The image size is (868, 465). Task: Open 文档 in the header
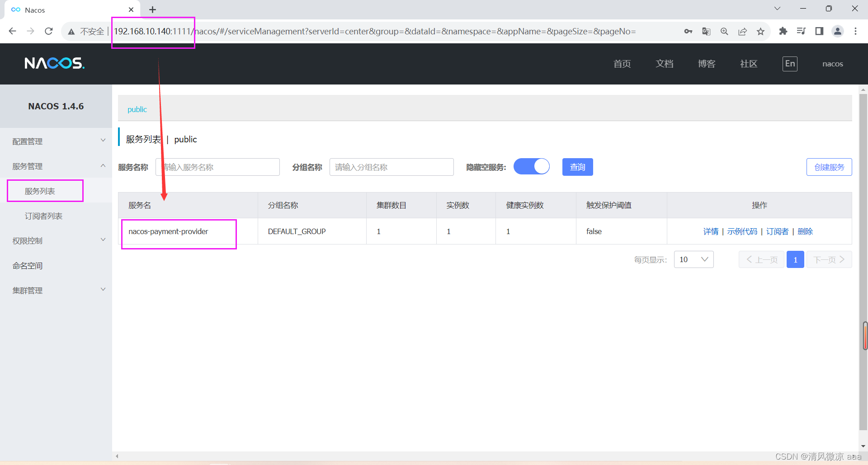pos(665,64)
